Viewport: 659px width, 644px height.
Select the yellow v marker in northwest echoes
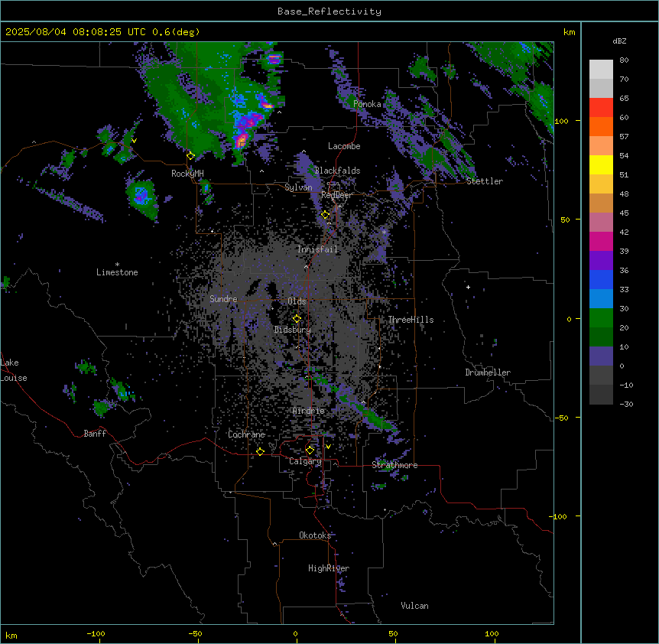[x=134, y=141]
